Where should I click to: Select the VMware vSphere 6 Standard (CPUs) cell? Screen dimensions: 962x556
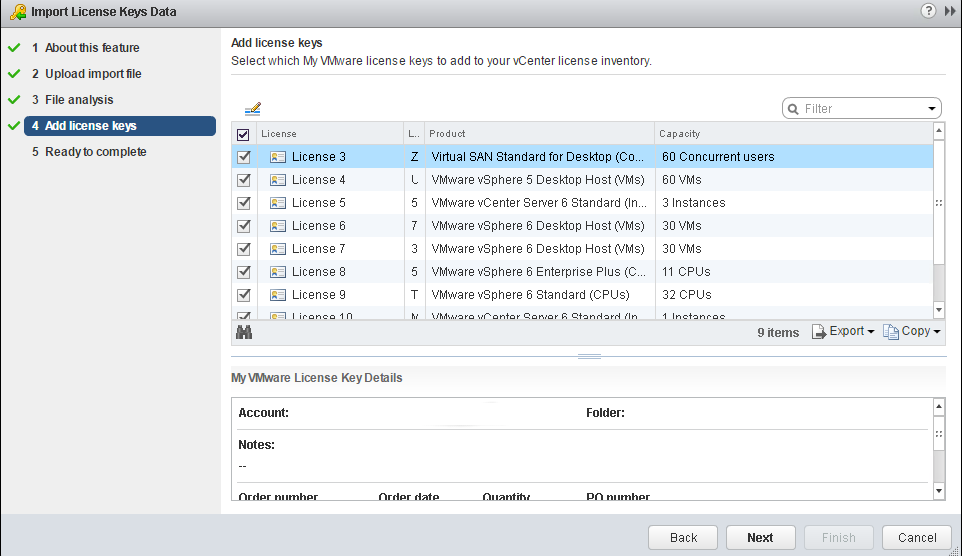click(x=539, y=295)
